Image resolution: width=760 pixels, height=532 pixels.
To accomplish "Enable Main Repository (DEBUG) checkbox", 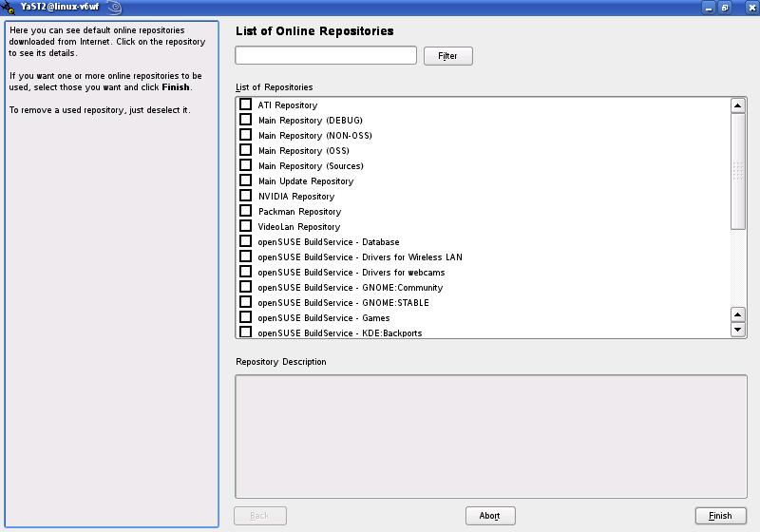I will tap(246, 119).
